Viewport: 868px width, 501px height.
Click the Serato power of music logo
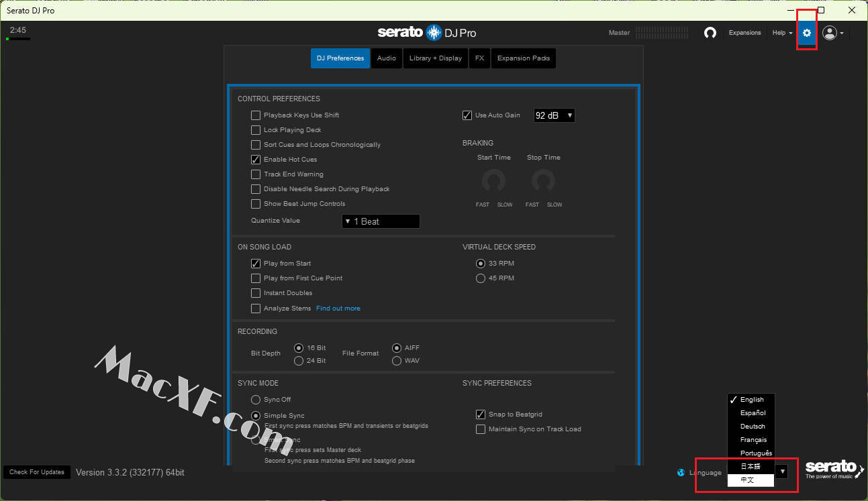click(x=834, y=469)
